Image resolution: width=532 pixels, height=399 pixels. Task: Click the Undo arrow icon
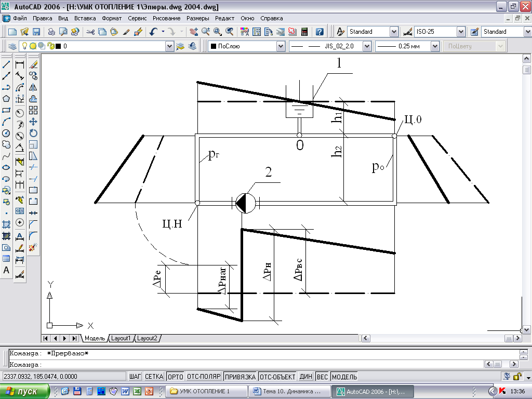(154, 32)
